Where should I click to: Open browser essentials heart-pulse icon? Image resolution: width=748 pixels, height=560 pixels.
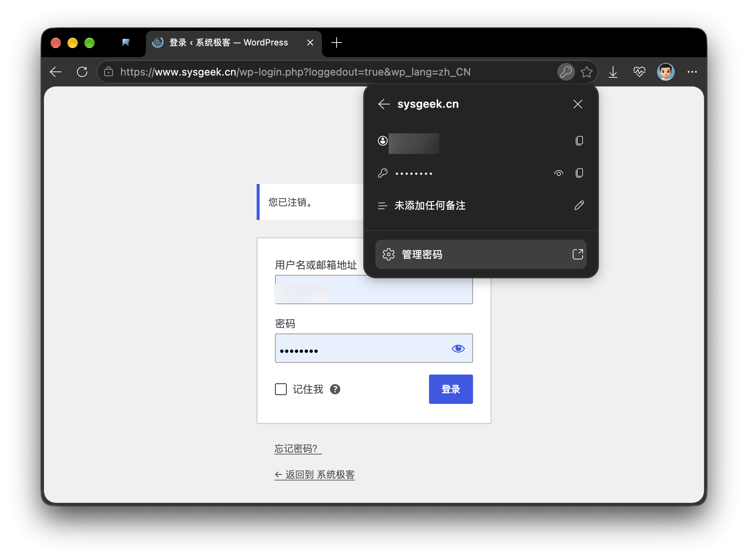[639, 72]
